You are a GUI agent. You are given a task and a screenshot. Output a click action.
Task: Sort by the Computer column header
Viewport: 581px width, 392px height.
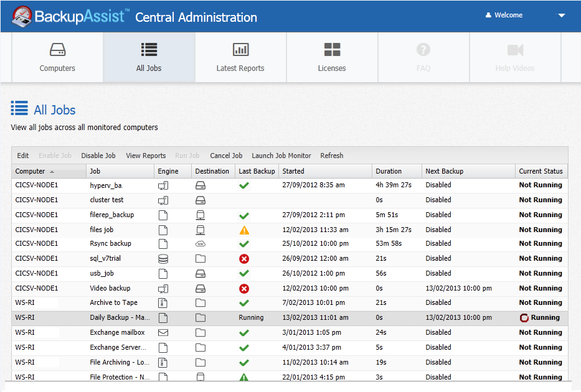pyautogui.click(x=49, y=171)
